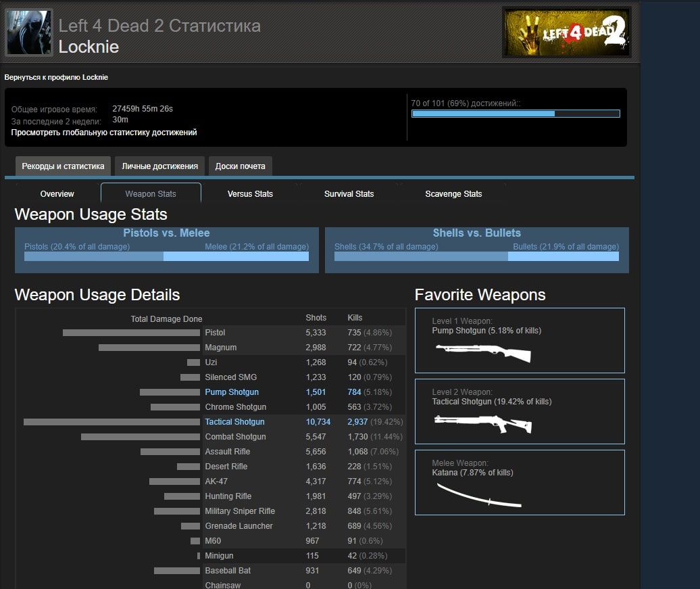Screen dimensions: 700x589
Task: Click the Chrome Shotgun row label
Action: [x=236, y=407]
